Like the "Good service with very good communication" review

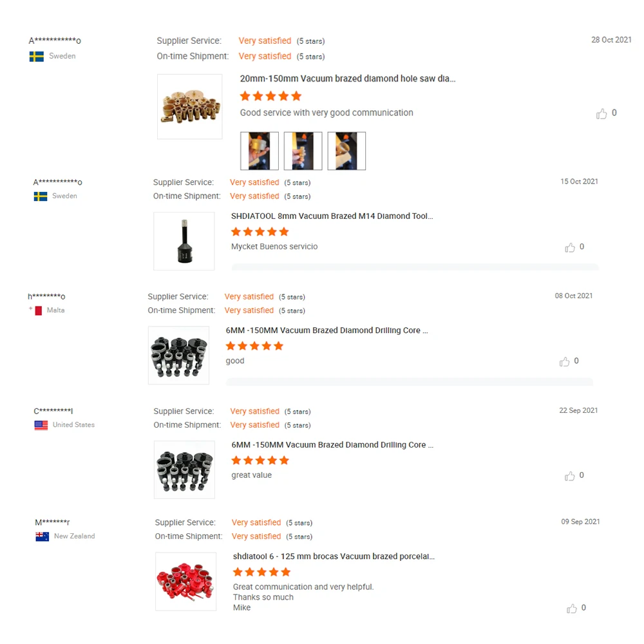click(x=601, y=114)
